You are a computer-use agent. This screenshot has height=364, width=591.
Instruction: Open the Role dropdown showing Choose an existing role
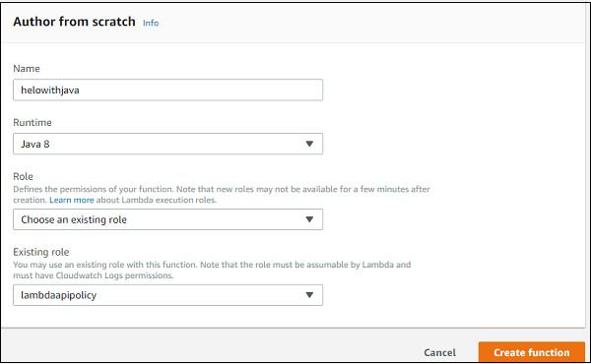click(167, 219)
